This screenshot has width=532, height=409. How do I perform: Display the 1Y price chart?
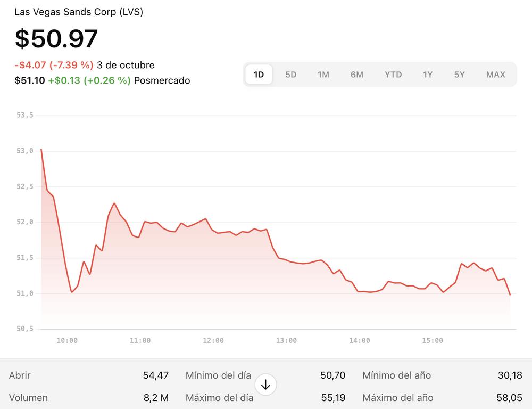click(x=428, y=75)
